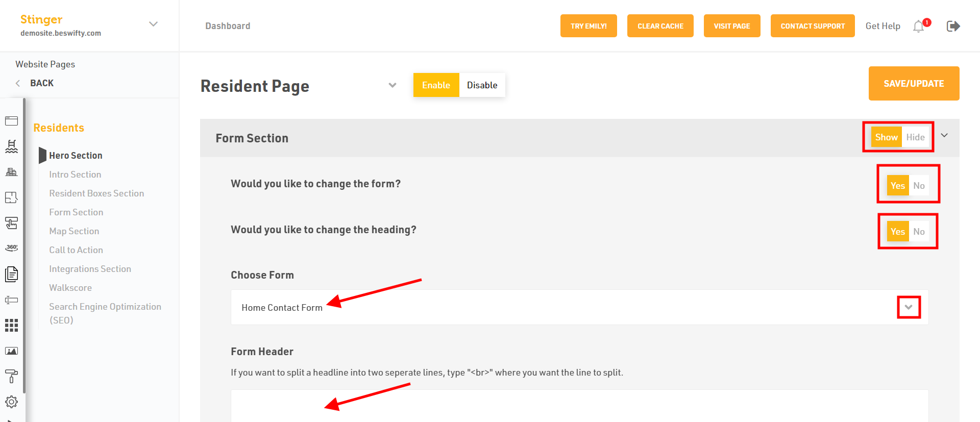Image resolution: width=980 pixels, height=422 pixels.
Task: Open the Choose Form dropdown arrow
Action: [909, 307]
